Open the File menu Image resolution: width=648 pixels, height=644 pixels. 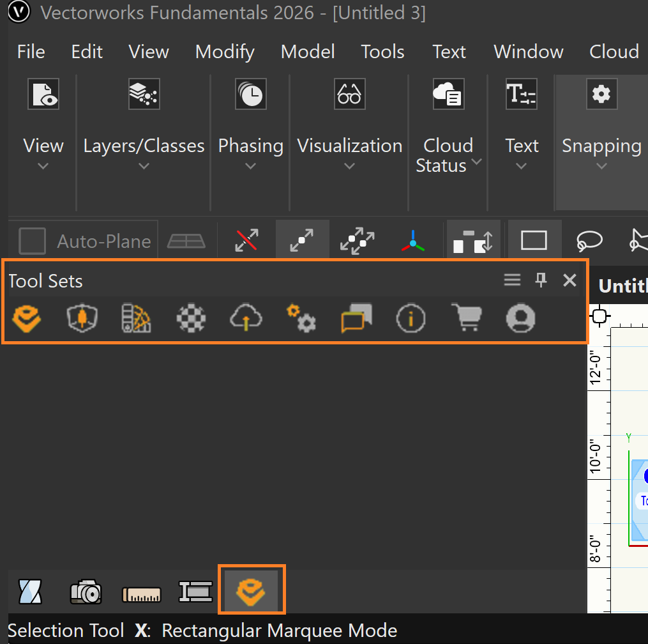click(x=31, y=52)
